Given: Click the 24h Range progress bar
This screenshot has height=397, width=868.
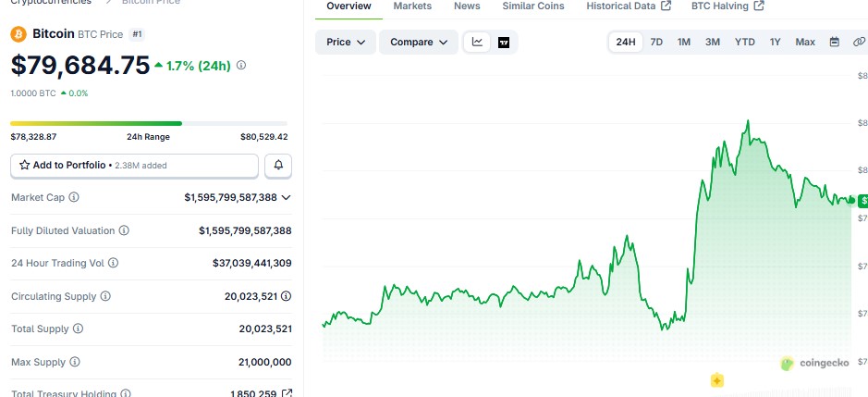Looking at the screenshot, I should (x=149, y=123).
